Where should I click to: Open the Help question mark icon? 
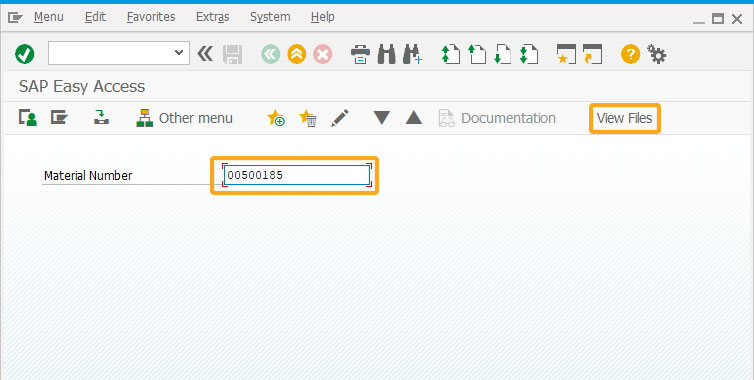tap(630, 54)
